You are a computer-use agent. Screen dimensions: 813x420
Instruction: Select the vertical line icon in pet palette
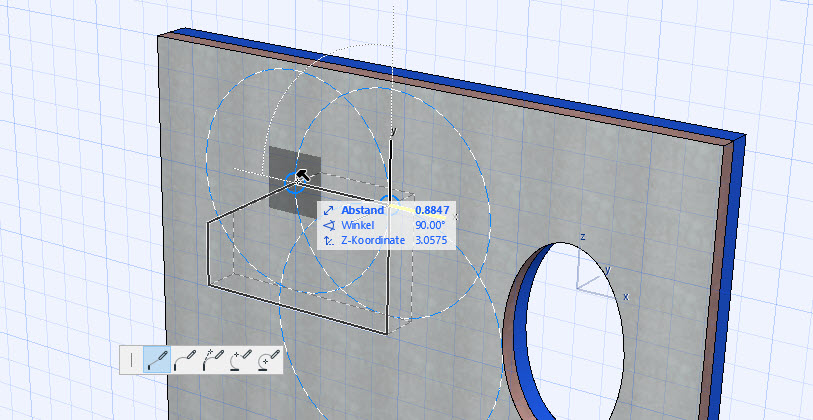(132, 360)
